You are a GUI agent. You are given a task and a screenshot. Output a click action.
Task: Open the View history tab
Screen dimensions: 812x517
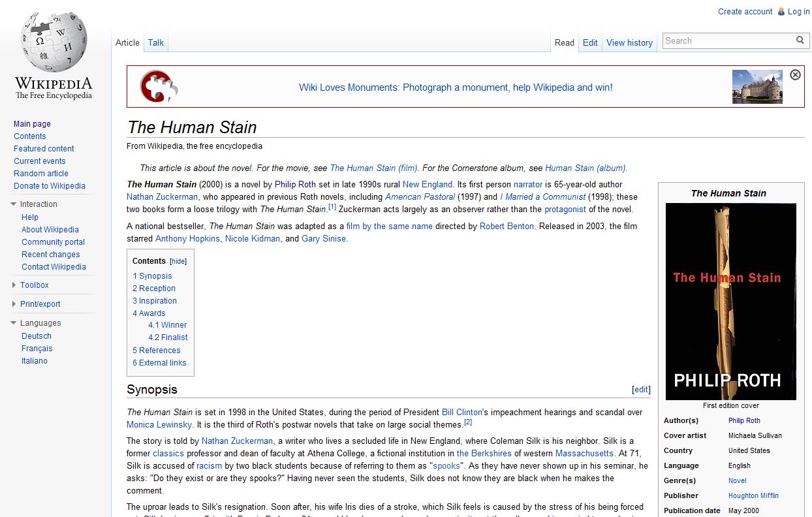629,42
